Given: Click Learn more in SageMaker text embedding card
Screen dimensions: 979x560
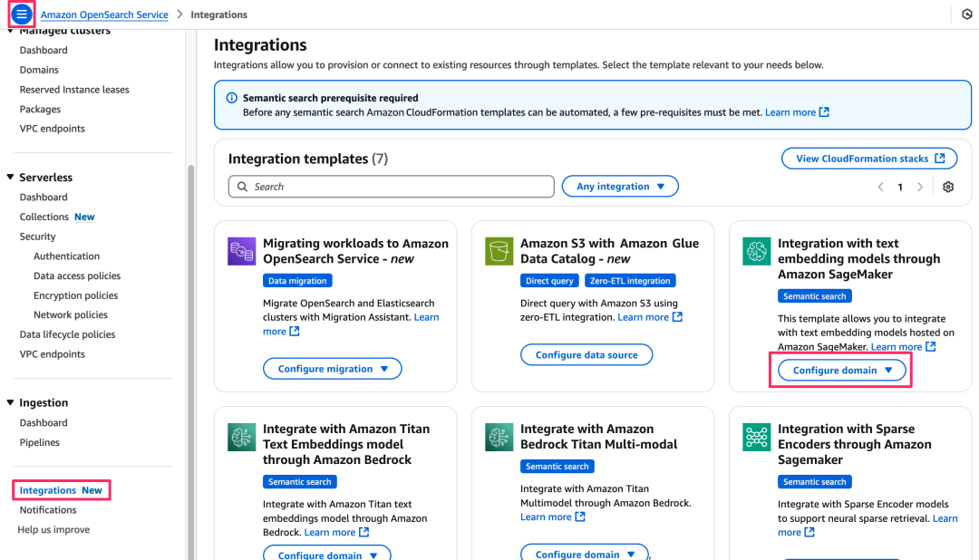Looking at the screenshot, I should click(903, 346).
